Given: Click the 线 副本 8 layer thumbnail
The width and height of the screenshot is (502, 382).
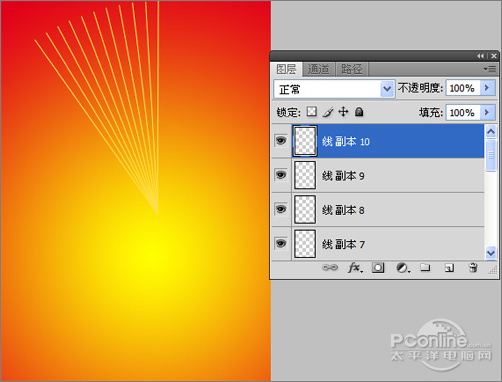Looking at the screenshot, I should [x=305, y=210].
